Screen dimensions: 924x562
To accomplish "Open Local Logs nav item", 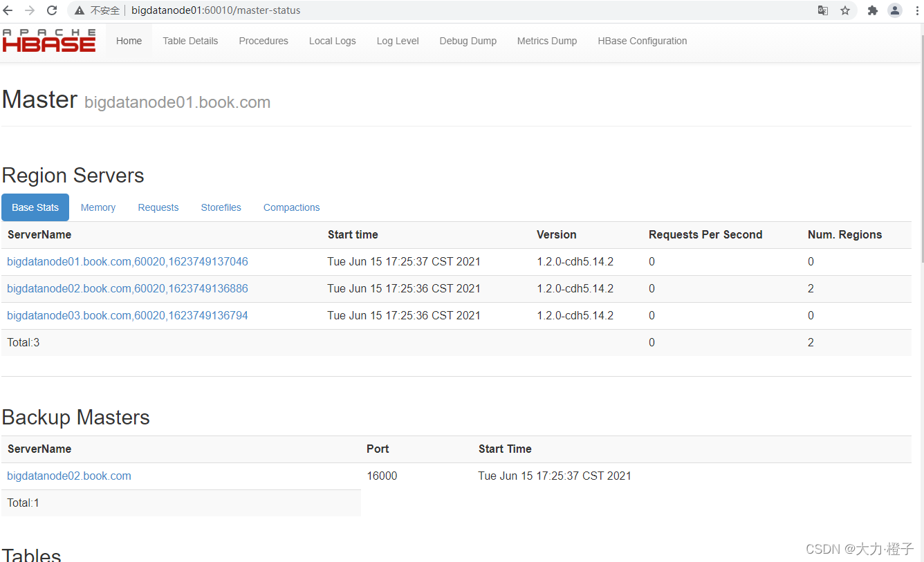I will 333,41.
